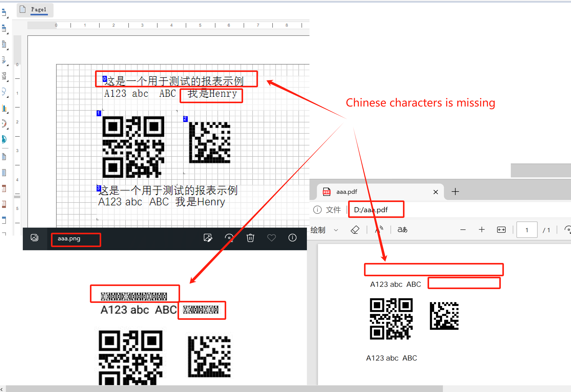
Task: Close the aaa.pdf browser tab
Action: (x=435, y=192)
